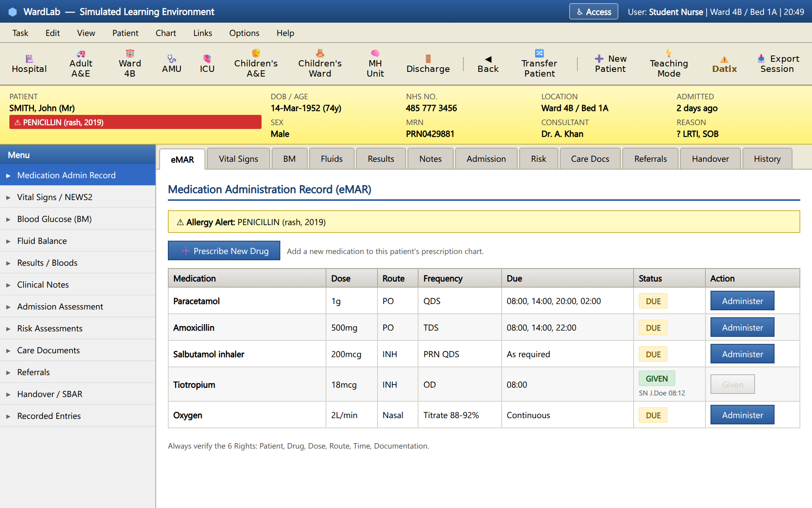Expand Clinical Notes sidebar arrow
This screenshot has width=812, height=508.
(8, 285)
